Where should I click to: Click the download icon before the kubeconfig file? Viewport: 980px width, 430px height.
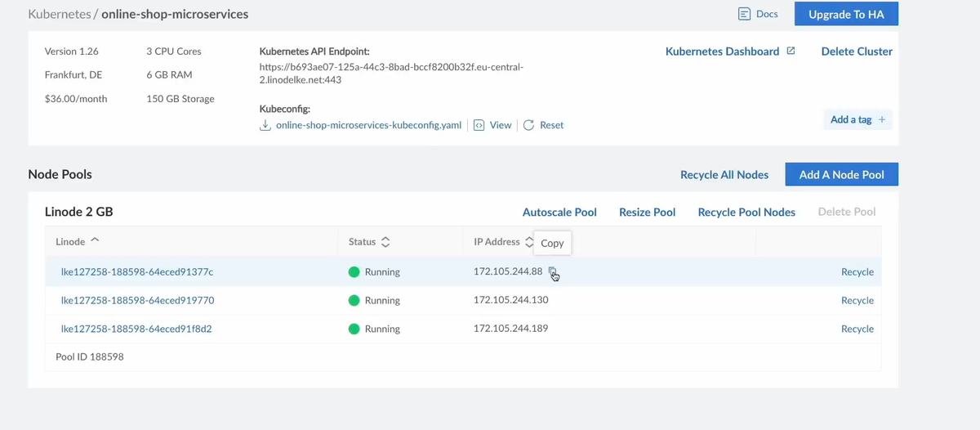265,125
